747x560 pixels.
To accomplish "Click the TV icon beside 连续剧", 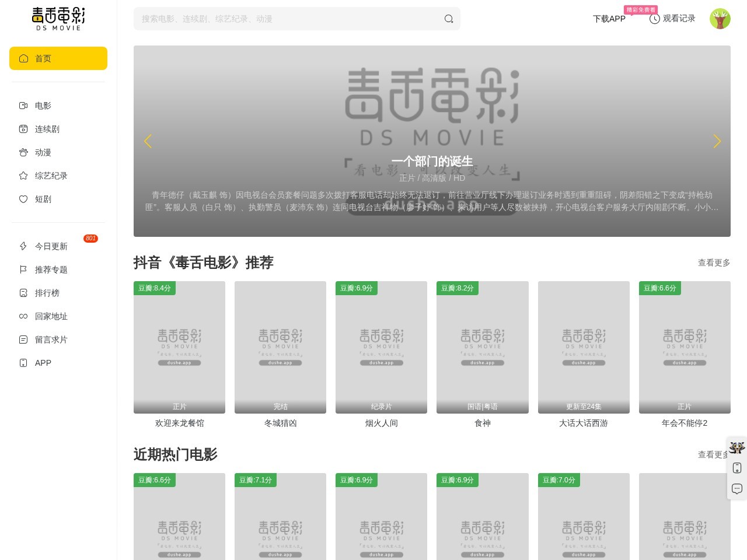I will [x=23, y=129].
